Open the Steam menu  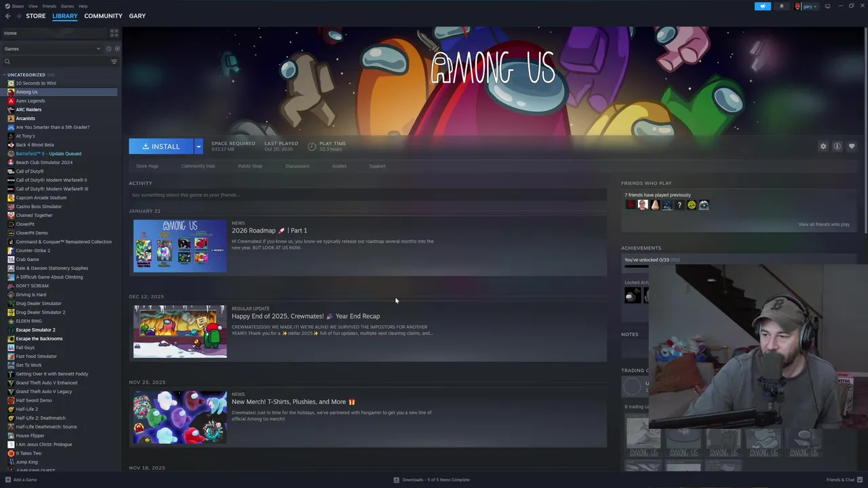(x=18, y=6)
